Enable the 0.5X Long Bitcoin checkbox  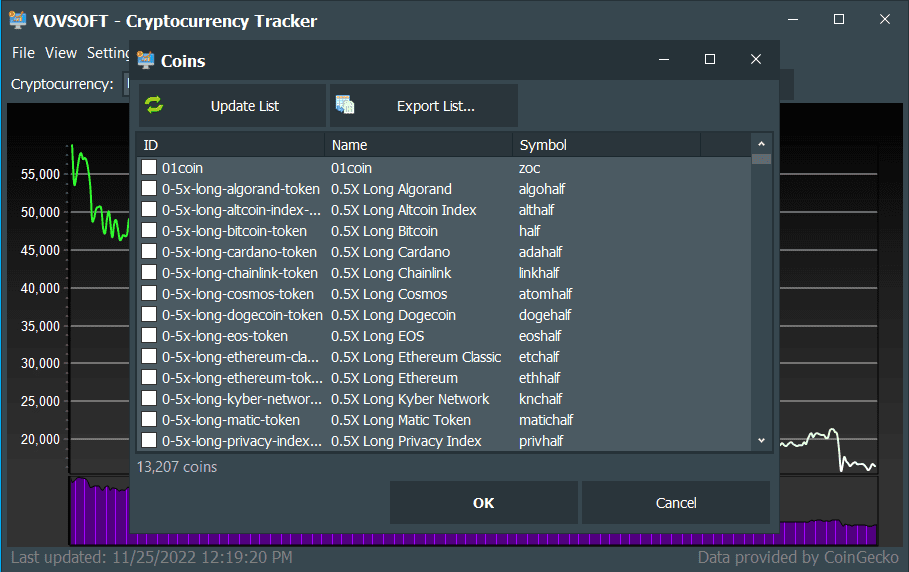149,231
